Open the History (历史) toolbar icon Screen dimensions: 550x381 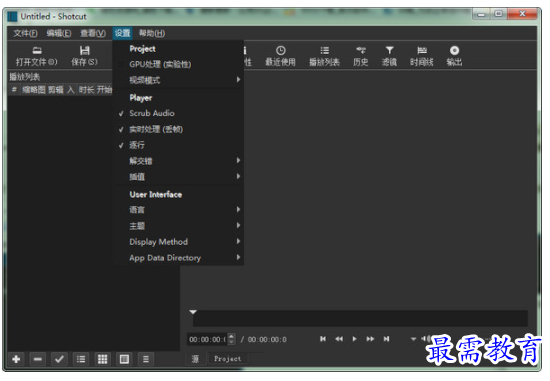361,56
